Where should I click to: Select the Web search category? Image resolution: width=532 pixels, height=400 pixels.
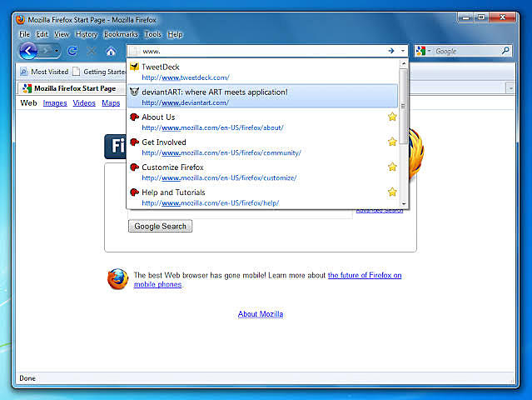click(28, 102)
